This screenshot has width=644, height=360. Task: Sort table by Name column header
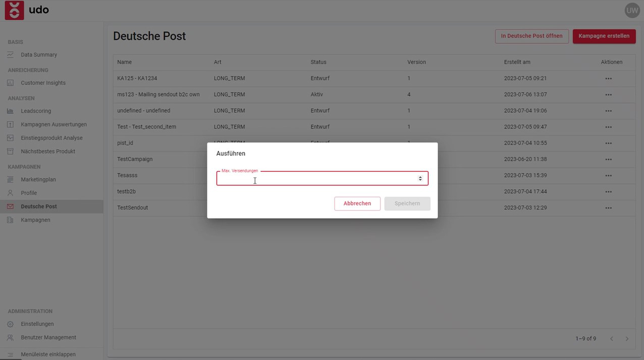(x=124, y=62)
